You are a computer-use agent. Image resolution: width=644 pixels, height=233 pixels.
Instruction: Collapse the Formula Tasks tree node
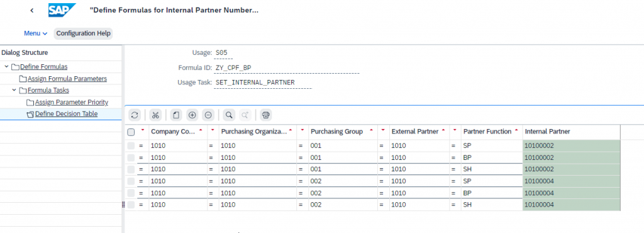pyautogui.click(x=14, y=90)
